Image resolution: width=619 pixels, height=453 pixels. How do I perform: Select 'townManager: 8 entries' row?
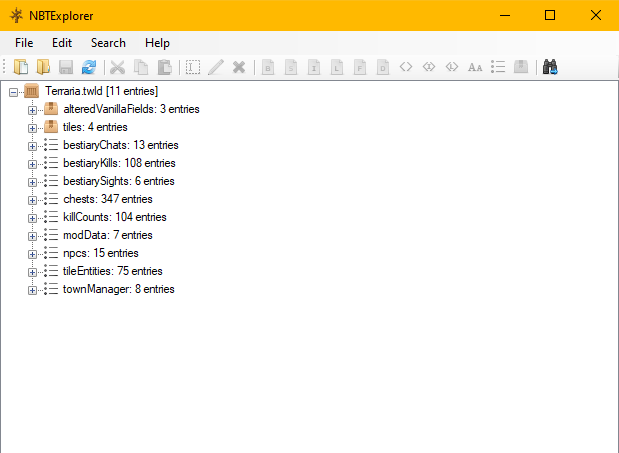point(119,289)
